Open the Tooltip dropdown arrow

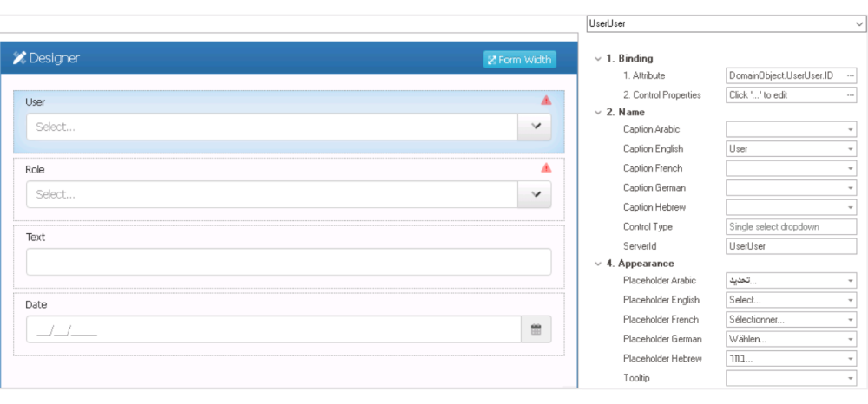[851, 378]
